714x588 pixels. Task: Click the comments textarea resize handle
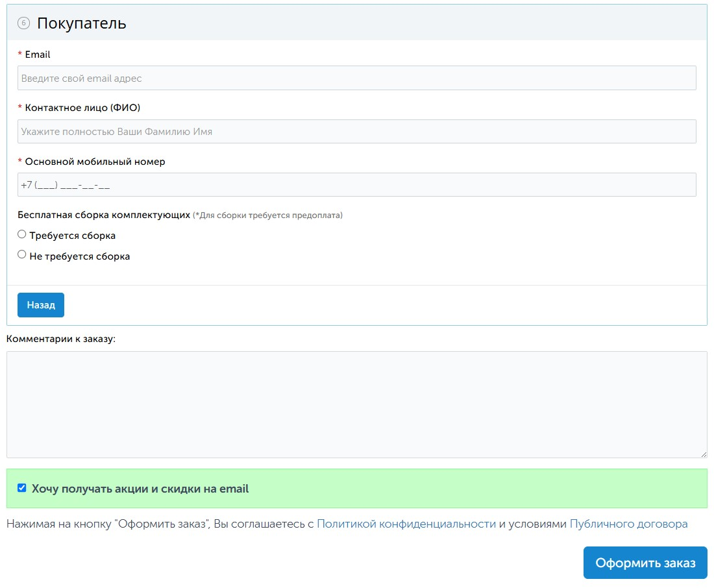click(704, 454)
